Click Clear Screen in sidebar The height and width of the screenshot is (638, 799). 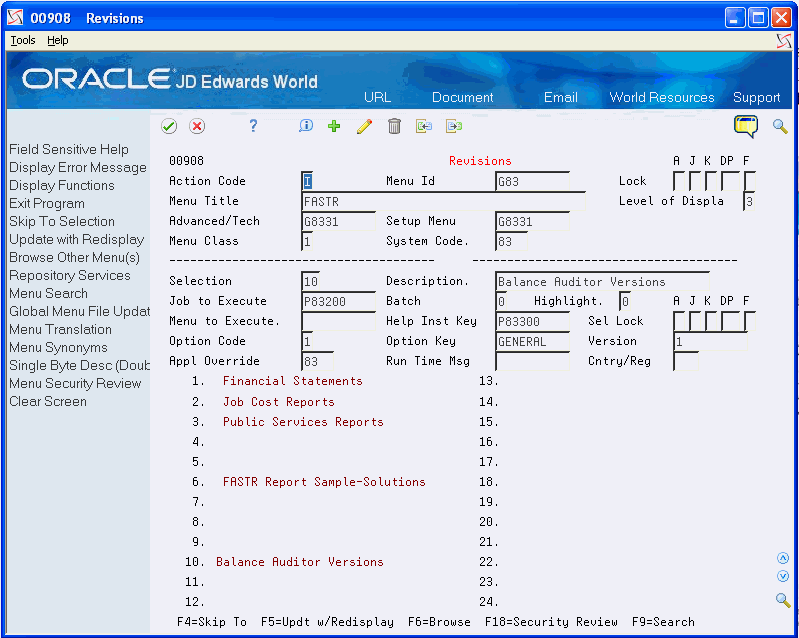pyautogui.click(x=48, y=402)
